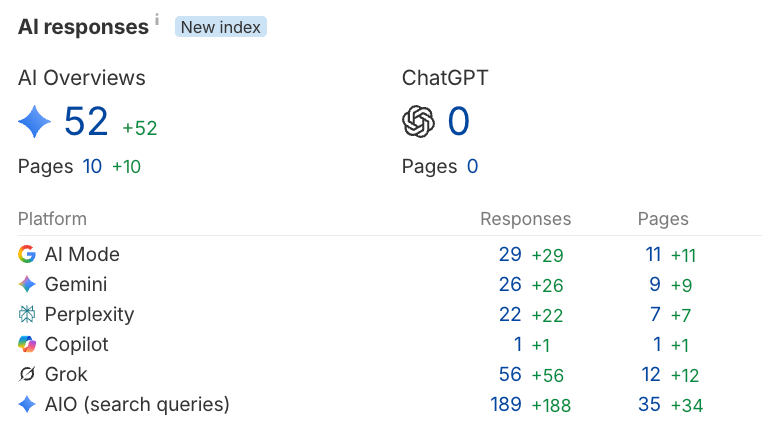Click the Responses column header
The height and width of the screenshot is (442, 782).
tap(526, 219)
